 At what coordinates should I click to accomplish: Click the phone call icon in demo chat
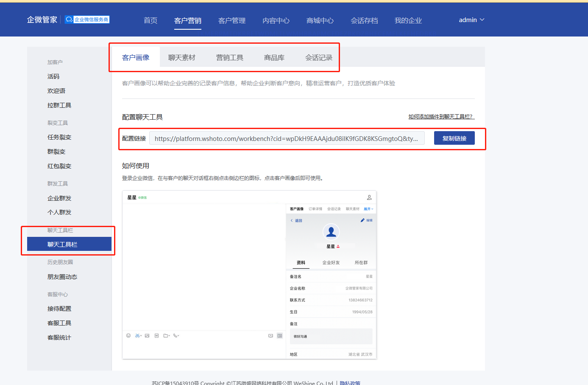(x=175, y=336)
